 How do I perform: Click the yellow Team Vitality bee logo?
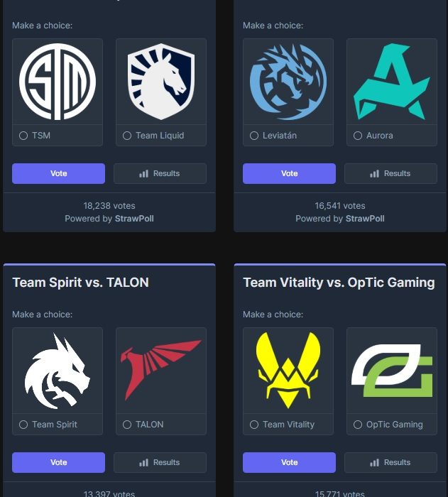coord(288,371)
